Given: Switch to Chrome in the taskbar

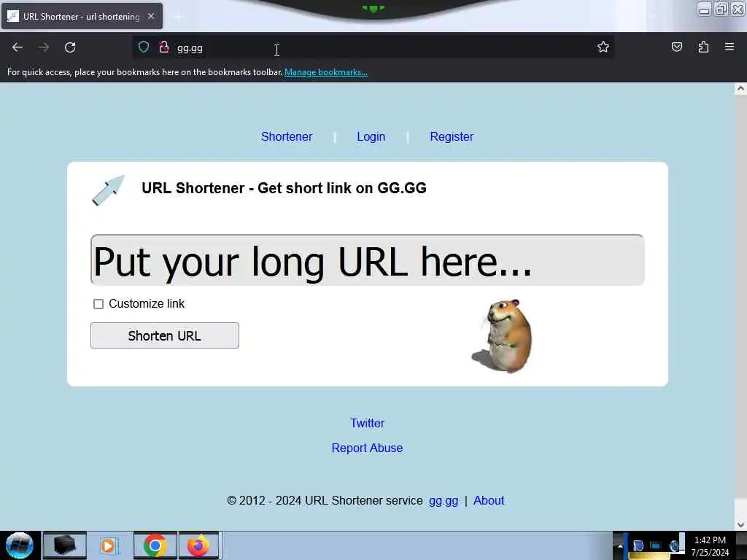Looking at the screenshot, I should [155, 545].
